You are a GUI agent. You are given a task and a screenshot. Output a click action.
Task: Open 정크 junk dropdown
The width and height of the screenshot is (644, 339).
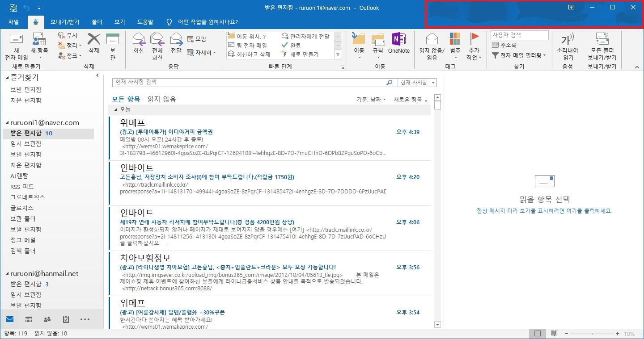[71, 56]
